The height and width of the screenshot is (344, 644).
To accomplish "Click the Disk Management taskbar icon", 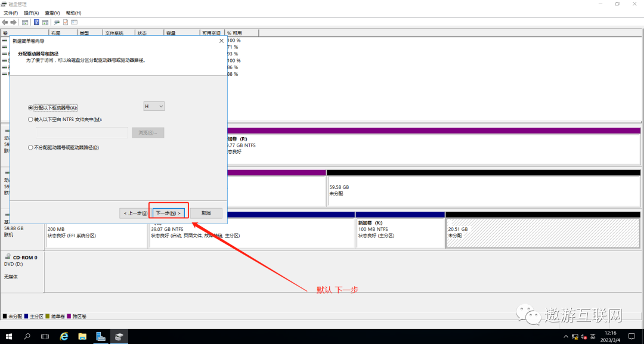I will 119,337.
